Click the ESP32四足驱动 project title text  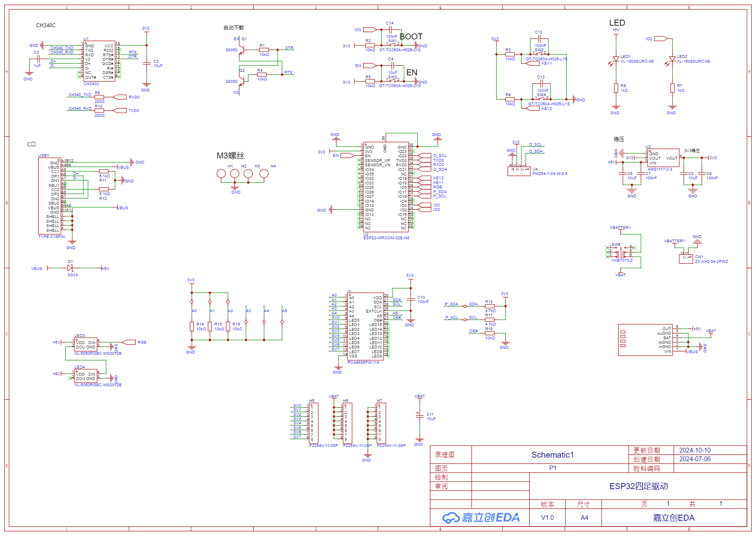point(638,486)
